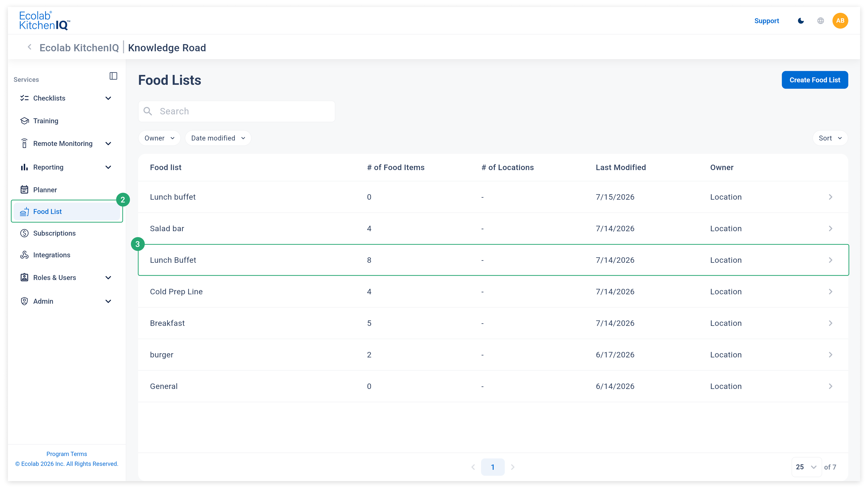Click the Admin shield icon
Viewport: 868px width, 490px height.
(x=24, y=301)
